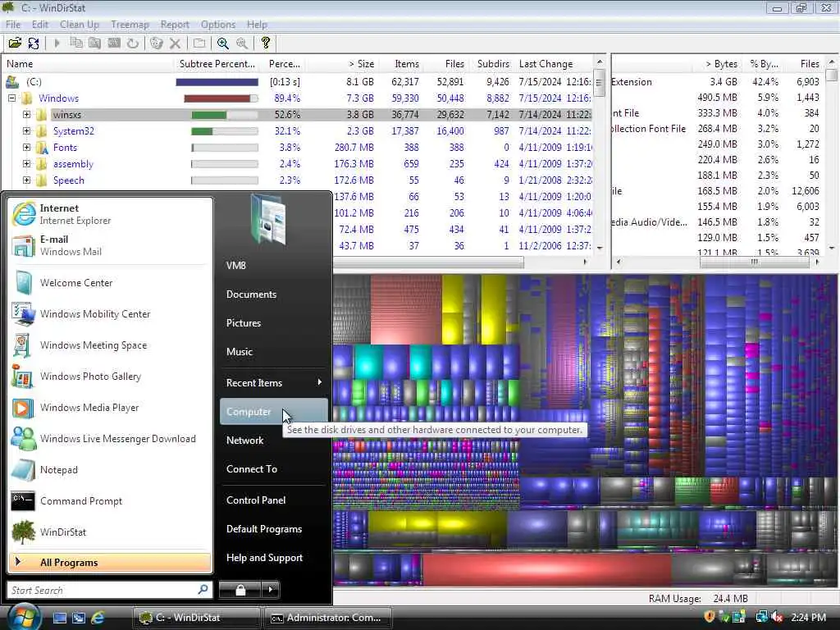Click the Help question mark toolbar icon

(x=265, y=43)
